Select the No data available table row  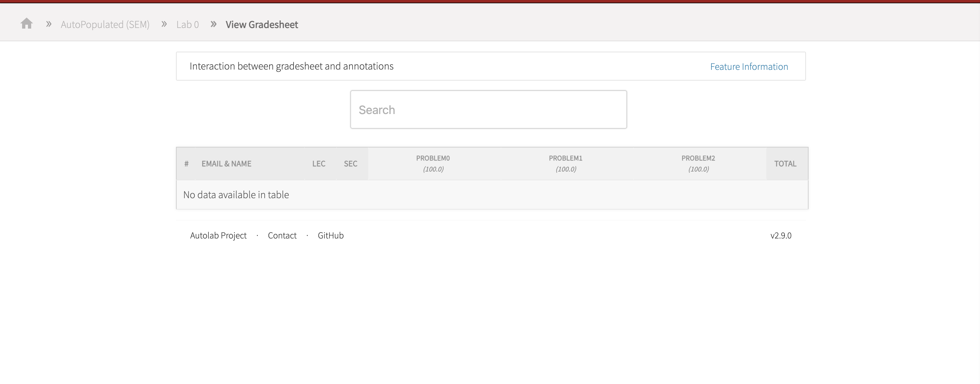pyautogui.click(x=236, y=195)
